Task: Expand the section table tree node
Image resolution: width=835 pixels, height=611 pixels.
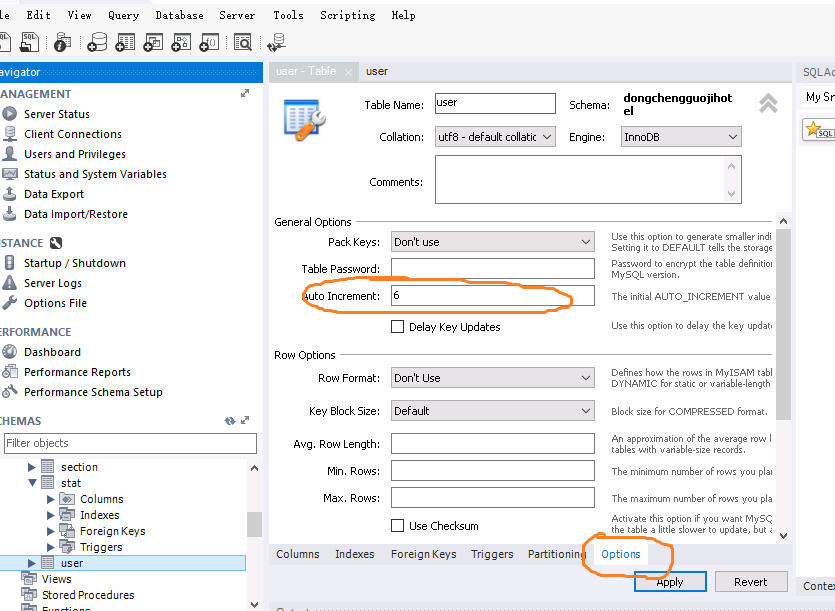Action: pos(31,467)
